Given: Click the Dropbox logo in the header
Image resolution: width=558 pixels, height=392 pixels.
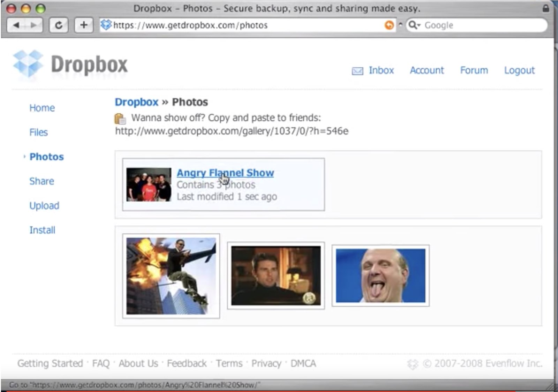Looking at the screenshot, I should 70,65.
